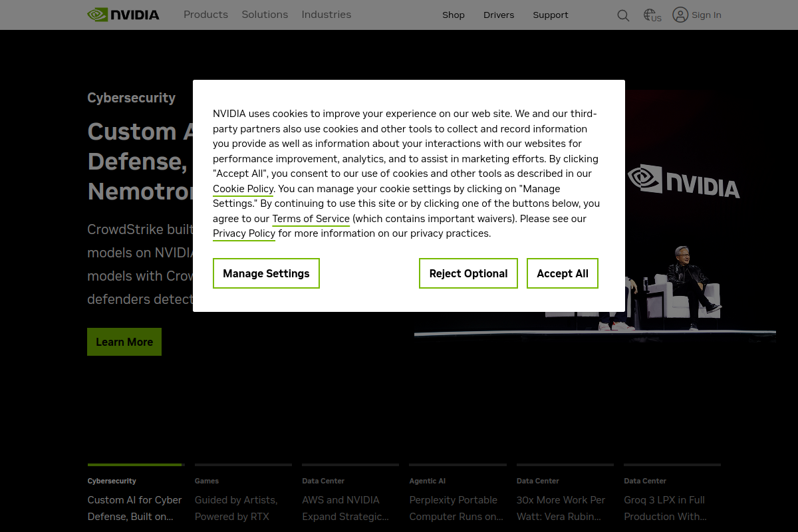
Task: Open the Industries menu
Action: coord(327,15)
